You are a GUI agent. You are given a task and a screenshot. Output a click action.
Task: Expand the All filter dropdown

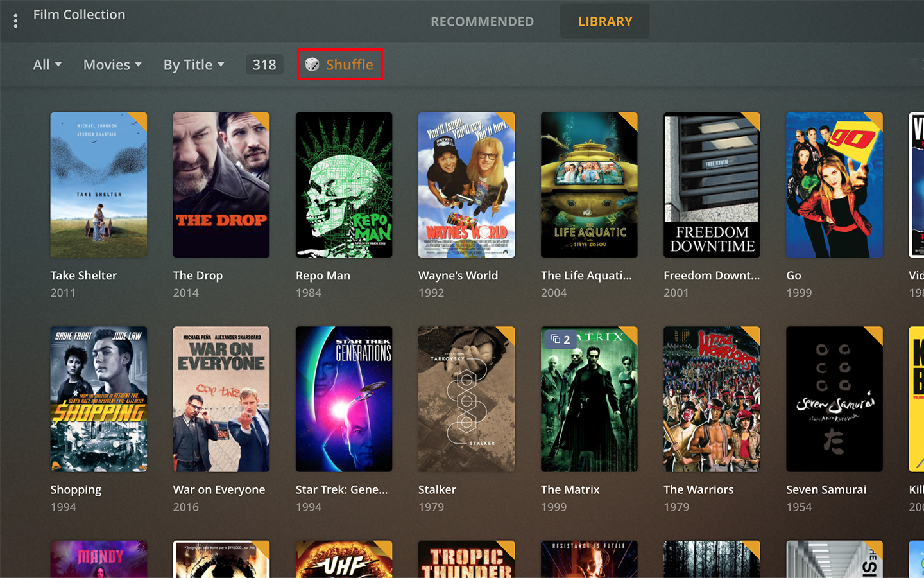tap(47, 65)
